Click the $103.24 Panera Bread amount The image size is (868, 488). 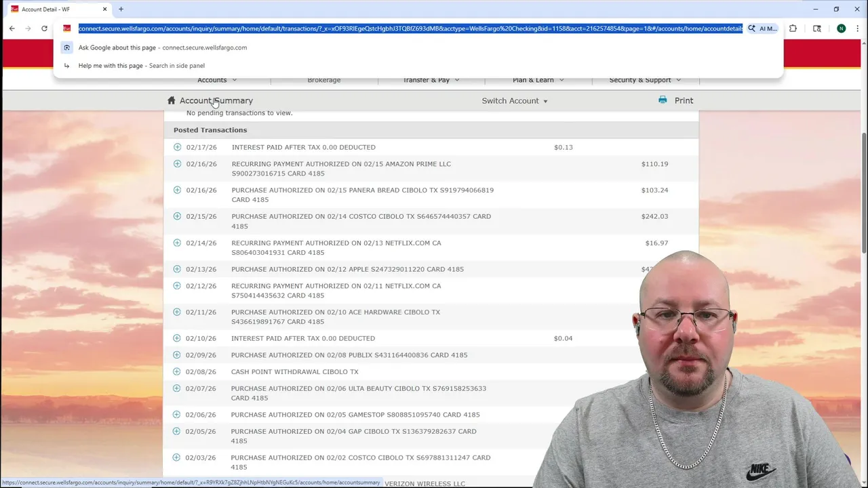(654, 190)
